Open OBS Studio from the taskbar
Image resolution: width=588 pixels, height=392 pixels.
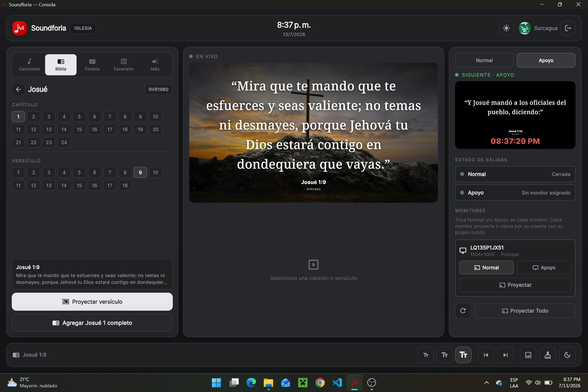(x=371, y=383)
